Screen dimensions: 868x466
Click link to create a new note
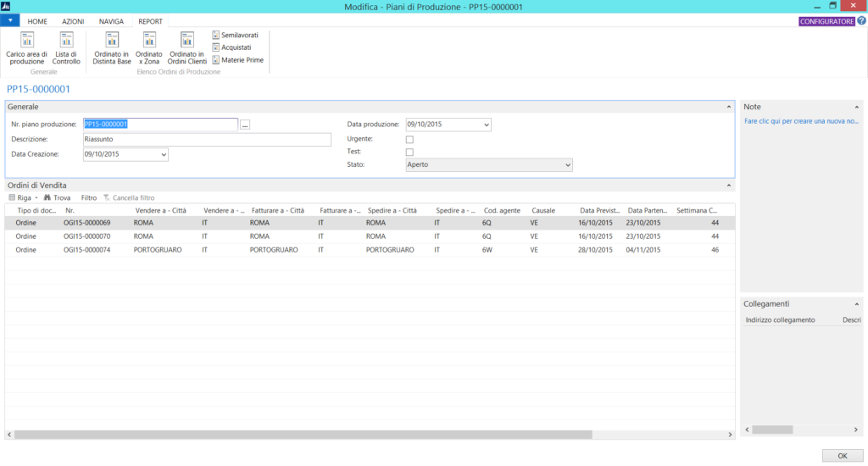click(801, 120)
